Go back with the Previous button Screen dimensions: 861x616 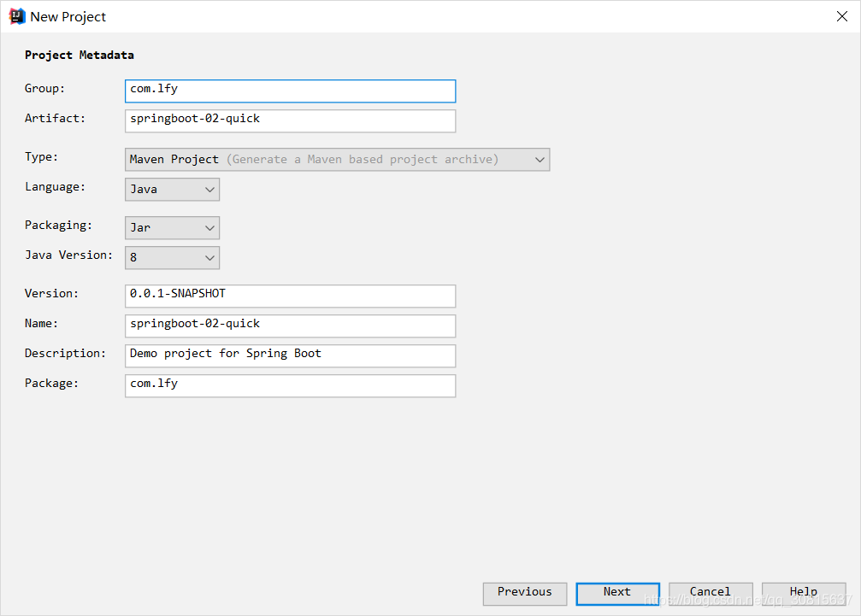(525, 594)
